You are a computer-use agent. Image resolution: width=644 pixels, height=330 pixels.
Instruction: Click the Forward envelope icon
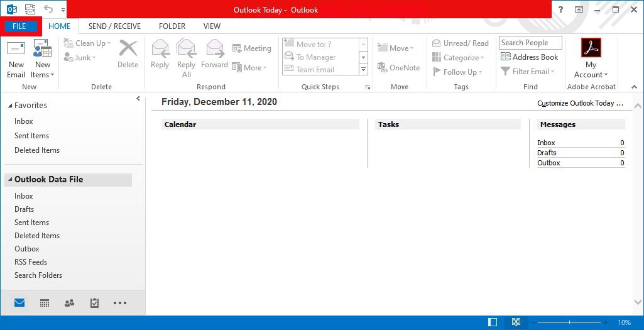215,48
